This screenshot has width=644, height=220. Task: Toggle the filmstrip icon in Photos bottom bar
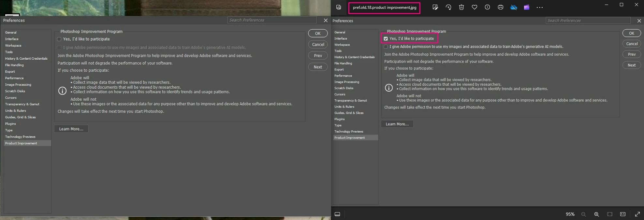tap(338, 214)
